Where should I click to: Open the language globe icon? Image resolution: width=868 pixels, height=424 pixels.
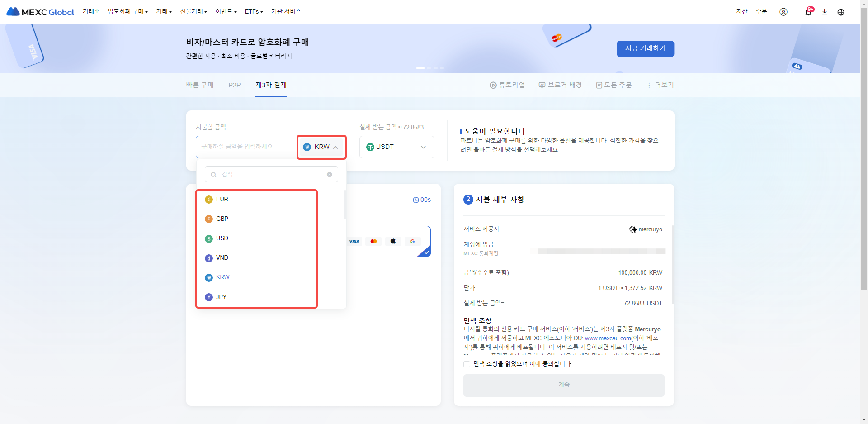pos(840,12)
